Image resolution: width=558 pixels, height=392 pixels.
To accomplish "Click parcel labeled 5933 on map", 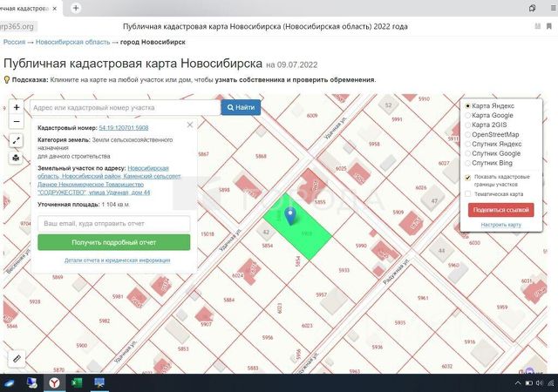I will tap(344, 270).
